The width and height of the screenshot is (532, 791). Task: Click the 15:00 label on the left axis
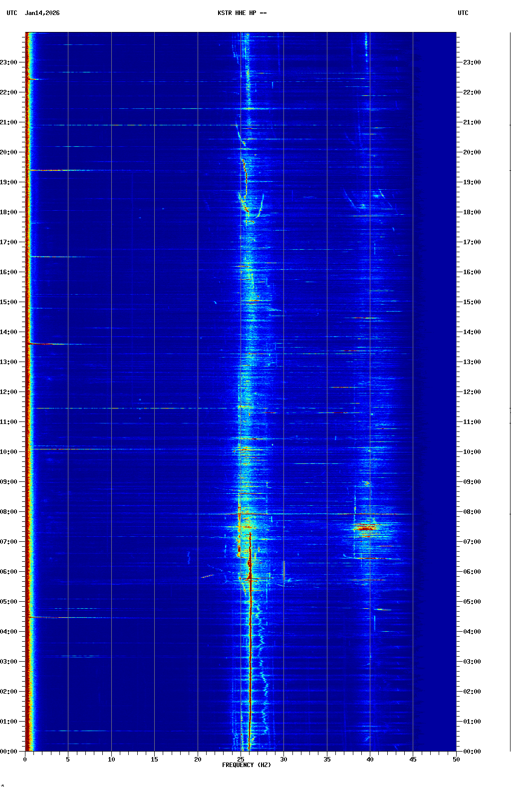tap(9, 302)
